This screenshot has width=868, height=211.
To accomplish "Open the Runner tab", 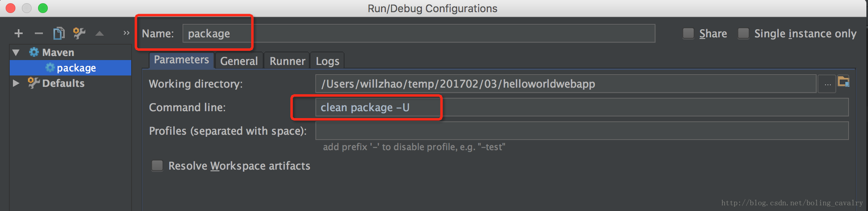I will pyautogui.click(x=287, y=61).
